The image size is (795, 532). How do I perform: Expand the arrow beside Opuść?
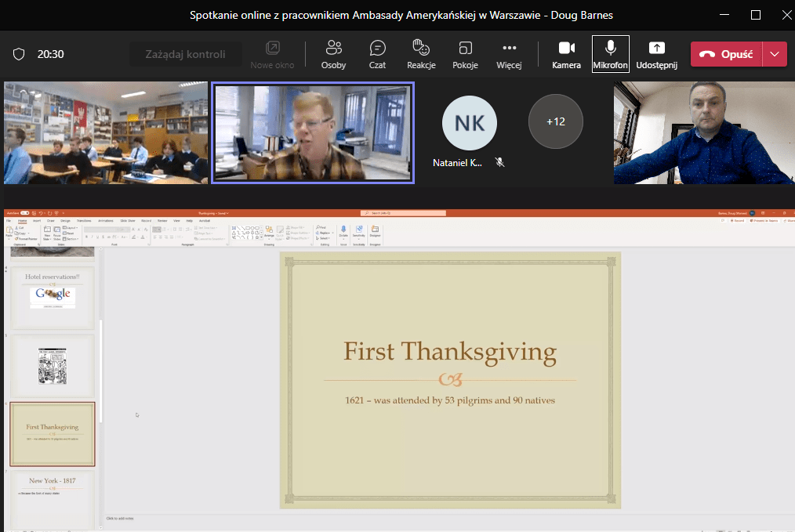(775, 54)
